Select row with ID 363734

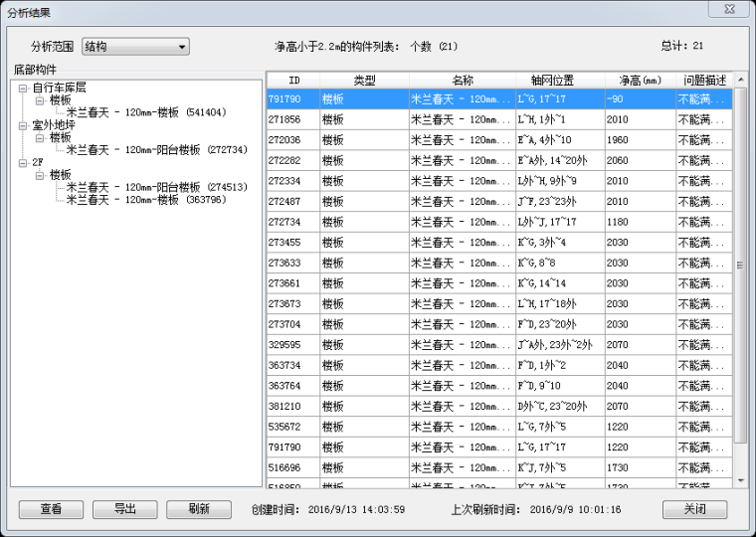pyautogui.click(x=499, y=365)
